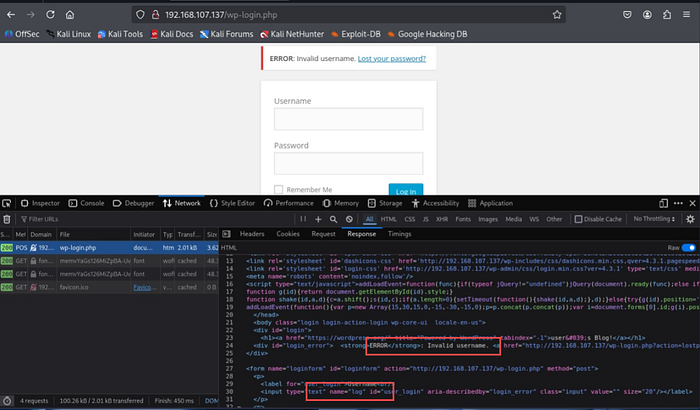
Task: Open the OffSec bookmark
Action: [22, 34]
